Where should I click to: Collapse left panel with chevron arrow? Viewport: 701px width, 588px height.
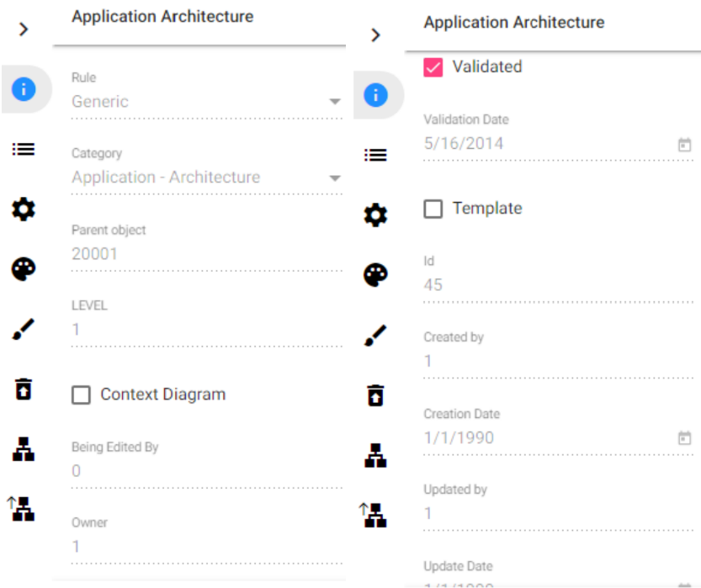coord(24,29)
